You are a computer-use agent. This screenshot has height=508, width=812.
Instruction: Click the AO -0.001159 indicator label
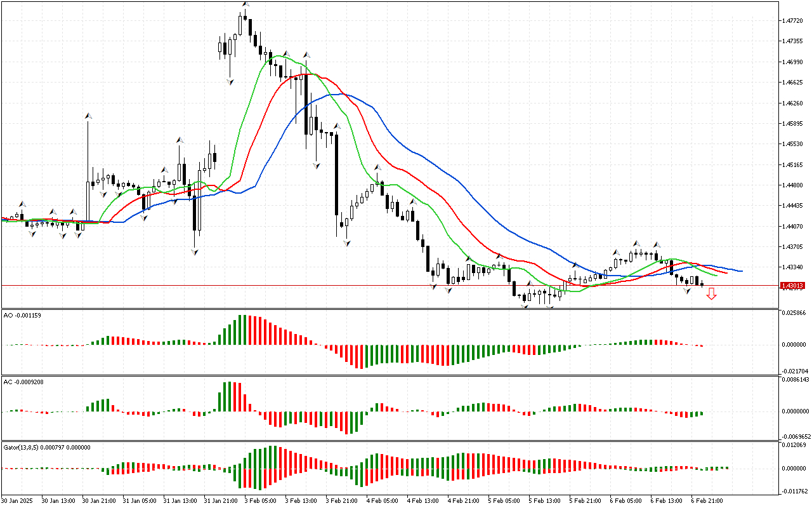(x=22, y=316)
